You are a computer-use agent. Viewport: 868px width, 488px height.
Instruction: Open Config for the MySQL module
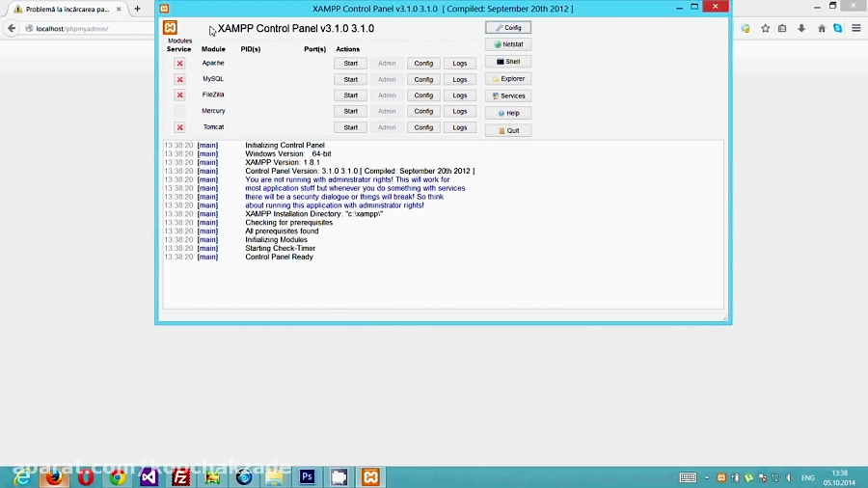click(423, 79)
